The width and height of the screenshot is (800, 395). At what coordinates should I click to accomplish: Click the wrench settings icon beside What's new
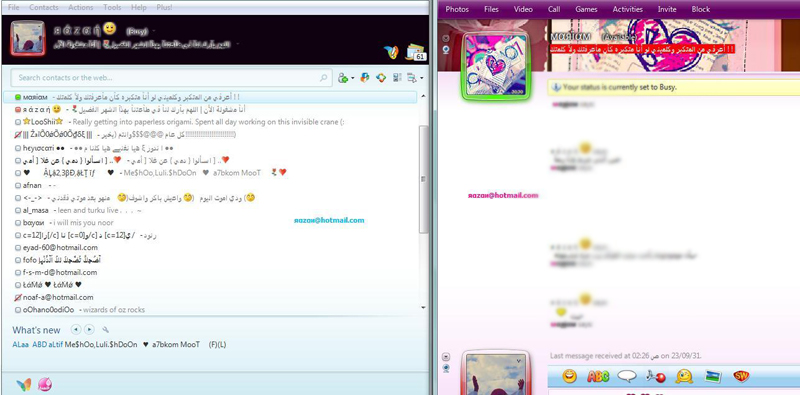pyautogui.click(x=106, y=330)
